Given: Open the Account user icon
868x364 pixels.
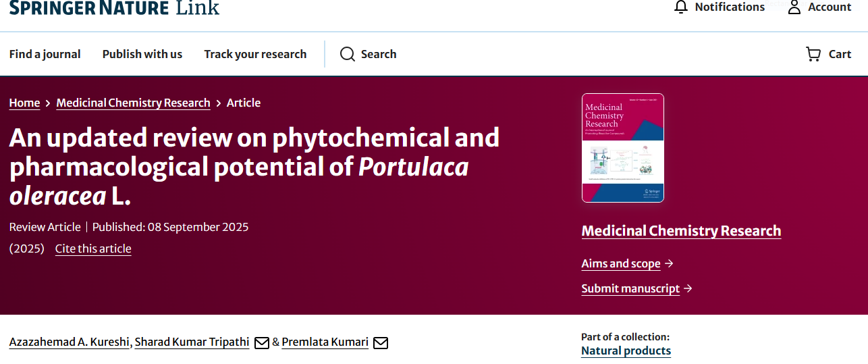Looking at the screenshot, I should point(794,7).
